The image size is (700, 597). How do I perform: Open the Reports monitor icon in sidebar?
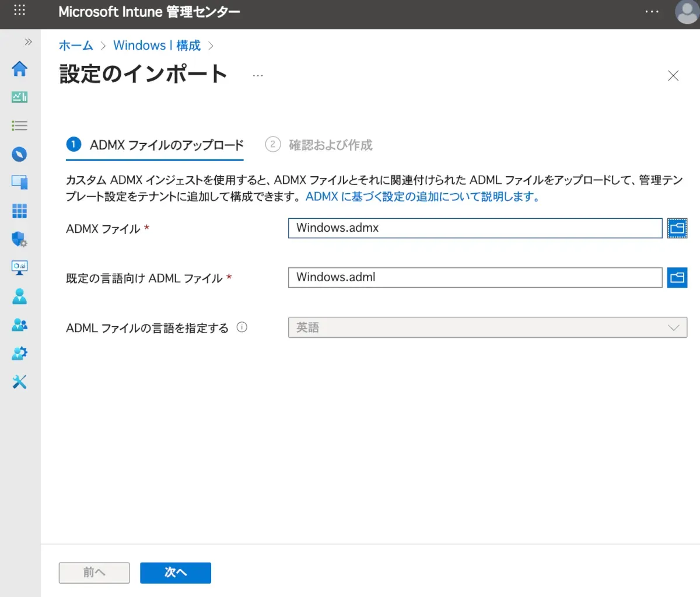tap(19, 267)
